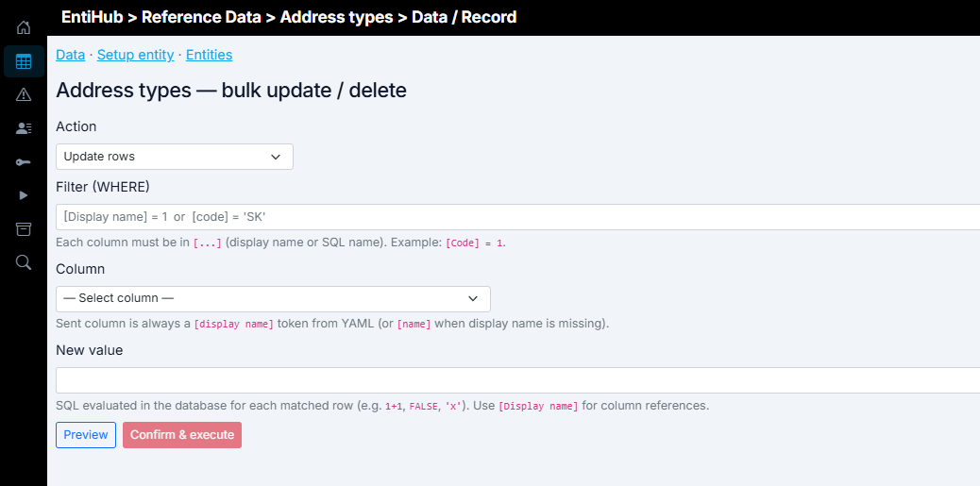Open the Select column dropdown
This screenshot has width=980, height=486.
tap(273, 298)
